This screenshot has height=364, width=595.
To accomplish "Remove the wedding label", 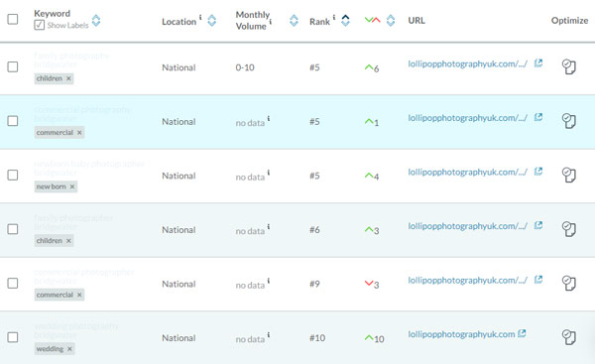I will point(69,349).
